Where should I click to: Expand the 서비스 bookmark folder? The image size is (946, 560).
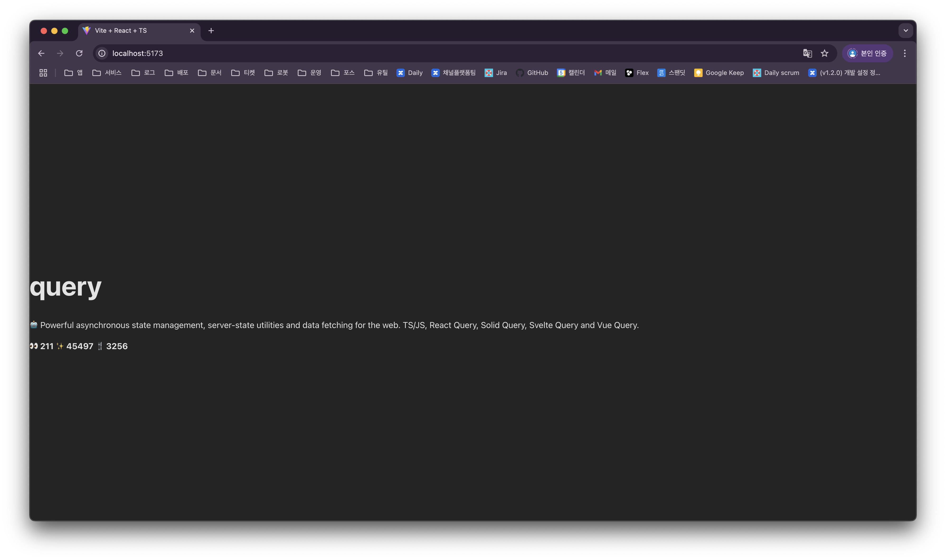point(107,73)
